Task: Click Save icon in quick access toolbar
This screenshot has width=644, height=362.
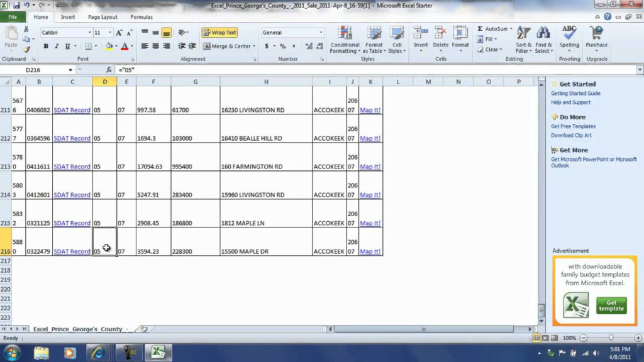Action: [x=16, y=5]
